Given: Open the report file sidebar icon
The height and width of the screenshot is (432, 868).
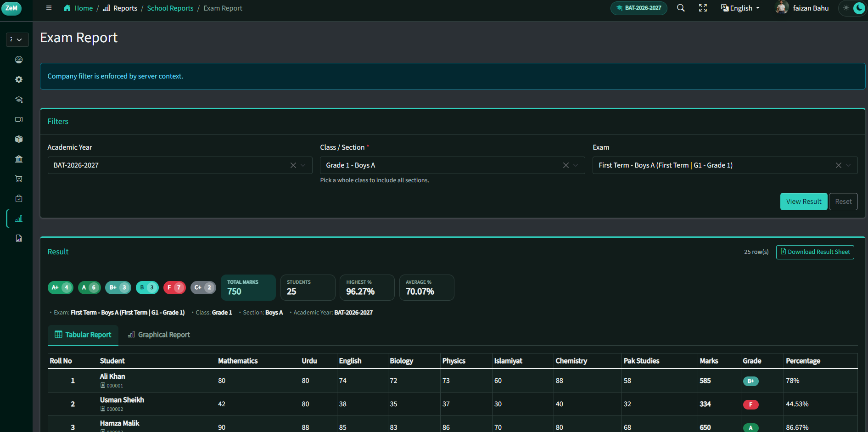Looking at the screenshot, I should coord(19,238).
